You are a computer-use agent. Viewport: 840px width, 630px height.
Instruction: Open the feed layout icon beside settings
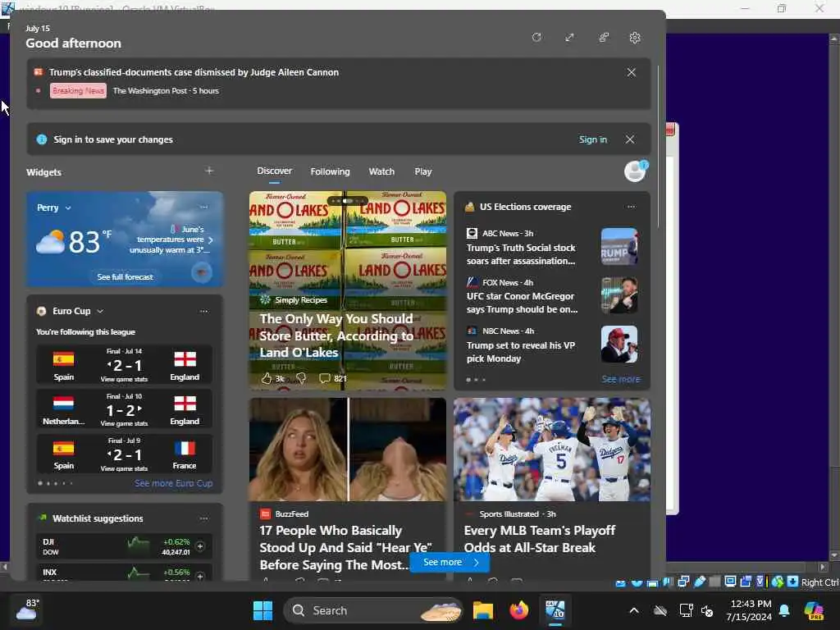pyautogui.click(x=604, y=38)
